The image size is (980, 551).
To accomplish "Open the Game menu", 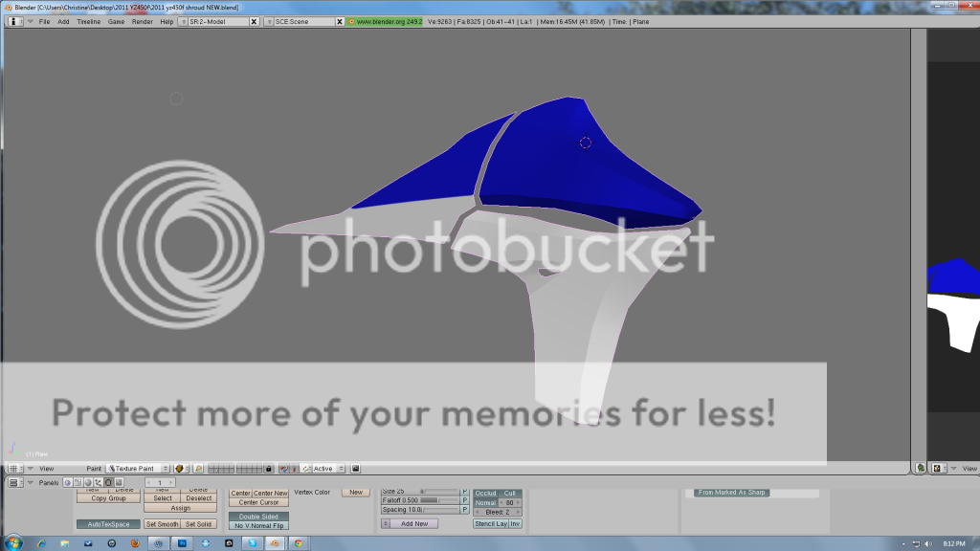I will [116, 22].
